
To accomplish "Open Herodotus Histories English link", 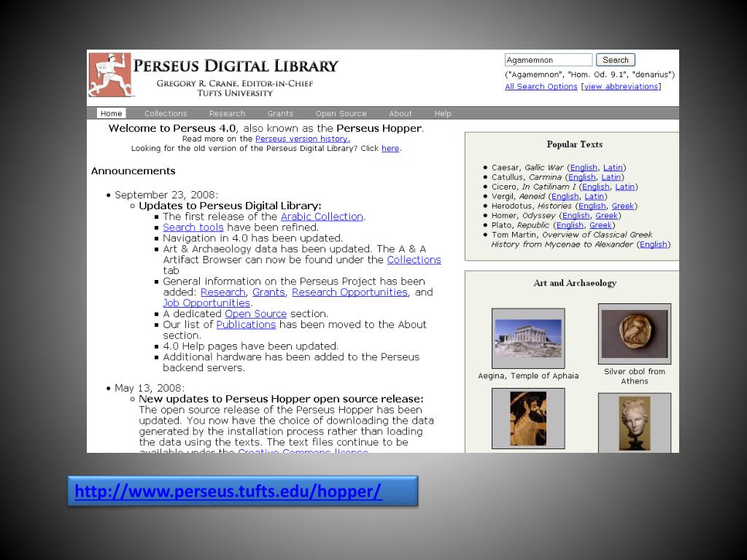I will pyautogui.click(x=592, y=206).
